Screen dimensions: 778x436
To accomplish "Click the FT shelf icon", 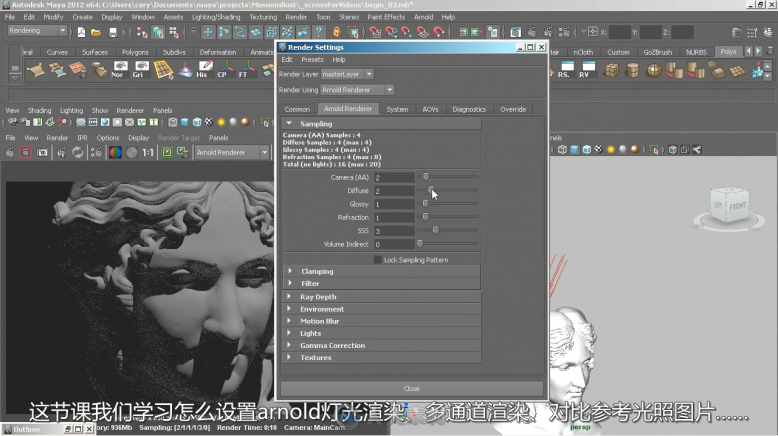I will click(x=246, y=69).
